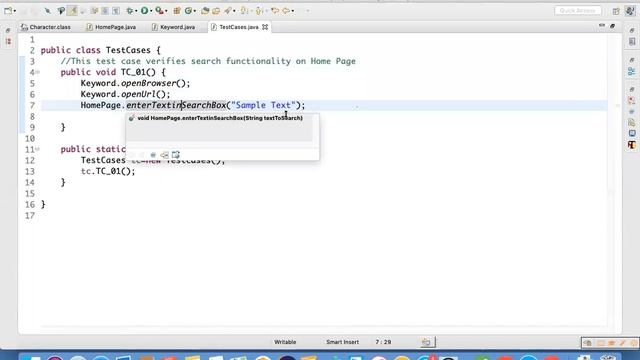640x360 pixels.
Task: Click the method signature in hover tooltip
Action: 220,118
